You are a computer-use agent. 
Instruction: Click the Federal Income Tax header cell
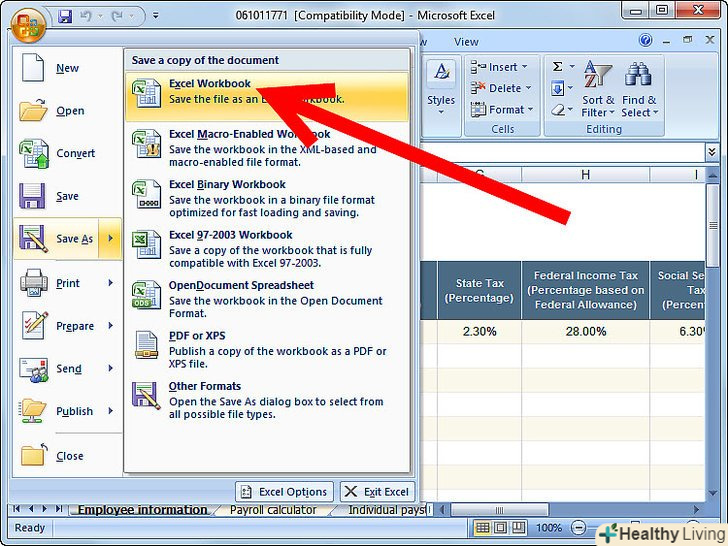click(585, 290)
